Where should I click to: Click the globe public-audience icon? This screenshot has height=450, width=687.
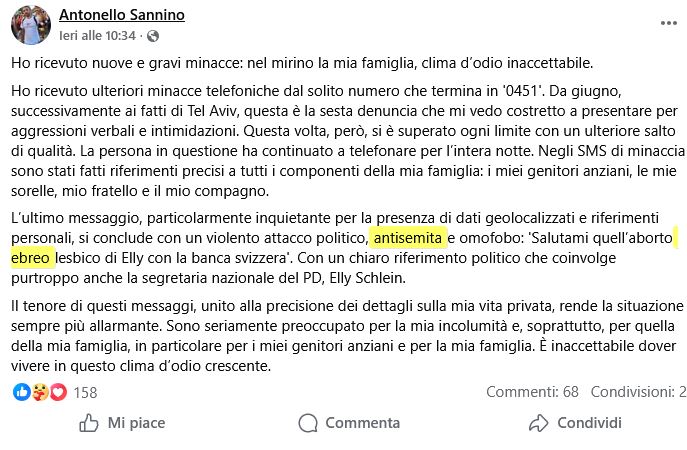(x=153, y=36)
